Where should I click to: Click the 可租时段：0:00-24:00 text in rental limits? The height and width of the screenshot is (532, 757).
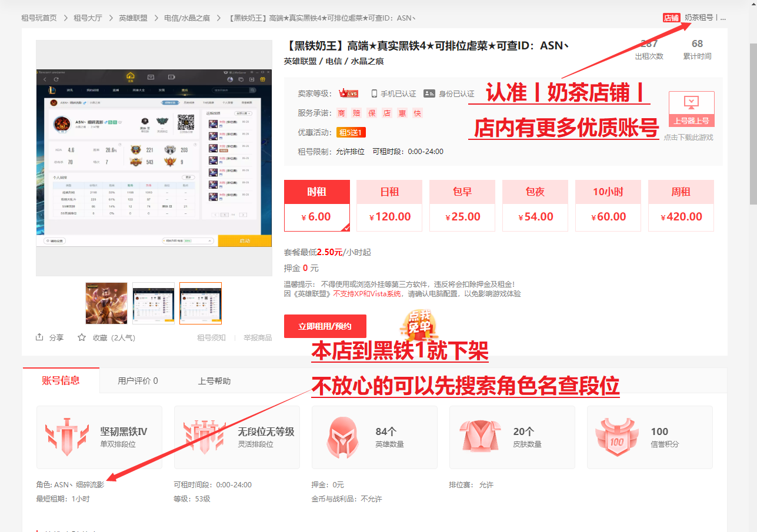coord(408,152)
